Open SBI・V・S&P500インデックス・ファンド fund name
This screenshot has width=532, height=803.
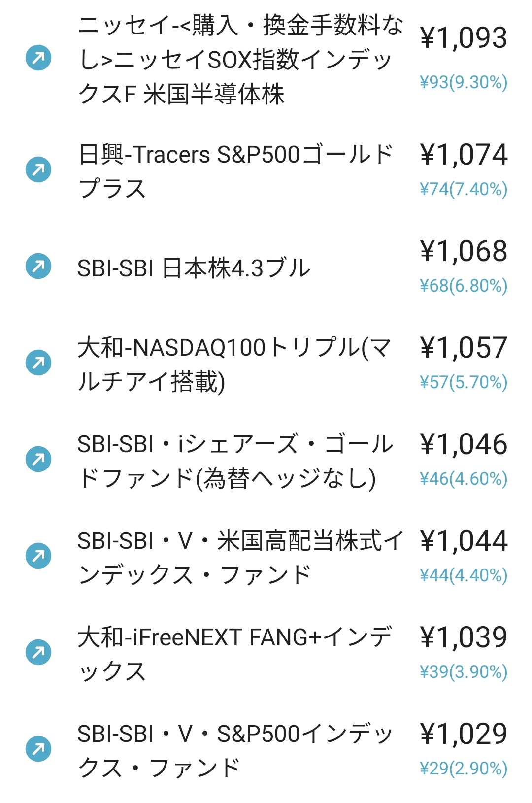coord(235,750)
